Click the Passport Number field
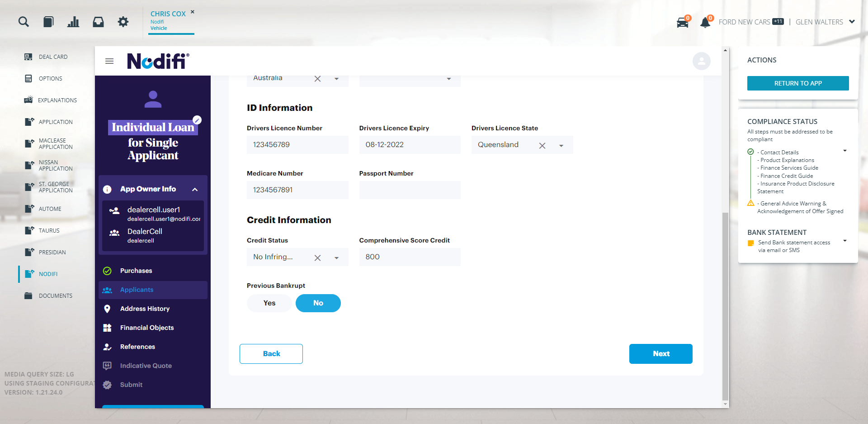 pyautogui.click(x=410, y=190)
